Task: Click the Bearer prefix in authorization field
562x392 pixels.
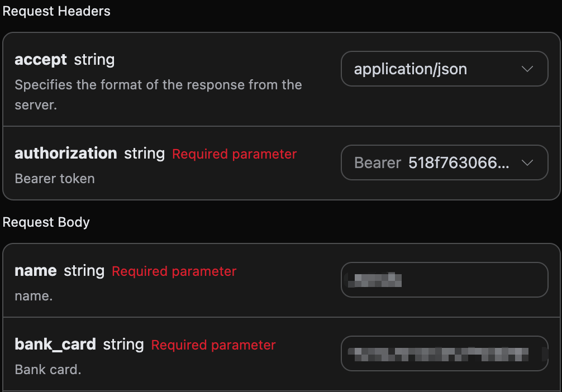Action: tap(378, 163)
